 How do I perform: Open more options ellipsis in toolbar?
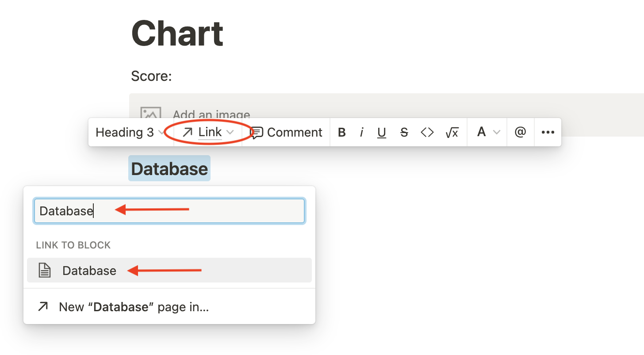point(548,132)
